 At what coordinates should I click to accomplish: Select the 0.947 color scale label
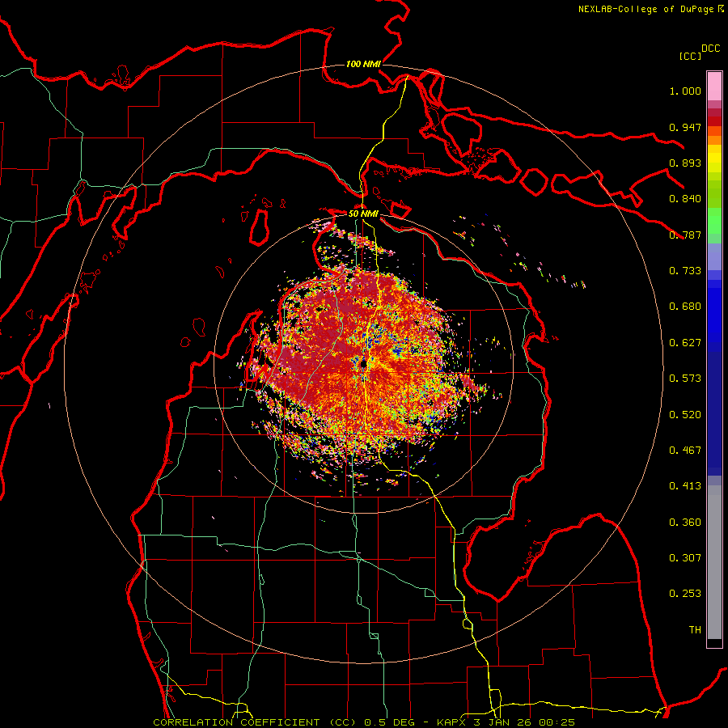pos(685,127)
